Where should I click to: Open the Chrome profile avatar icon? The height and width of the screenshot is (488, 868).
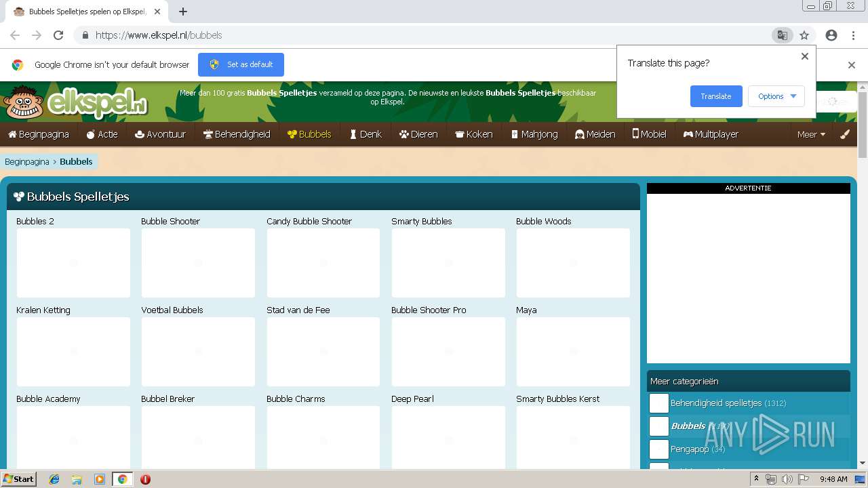(831, 35)
